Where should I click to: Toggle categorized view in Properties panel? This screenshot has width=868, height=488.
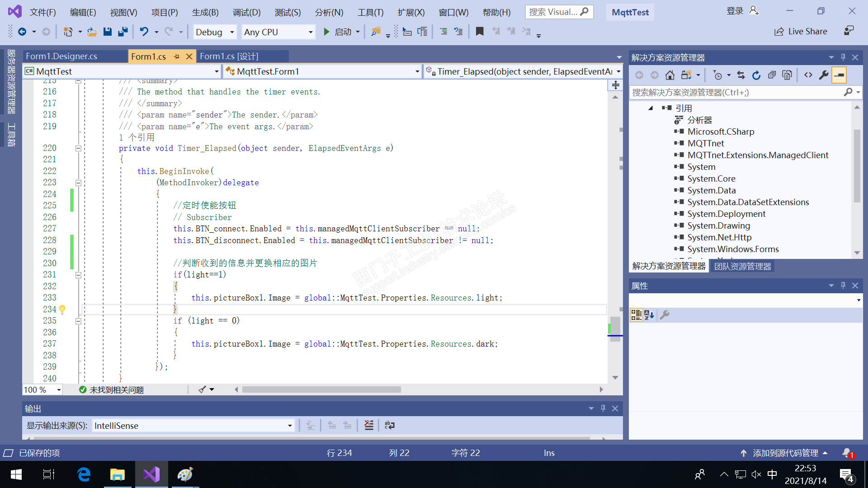[x=636, y=315]
